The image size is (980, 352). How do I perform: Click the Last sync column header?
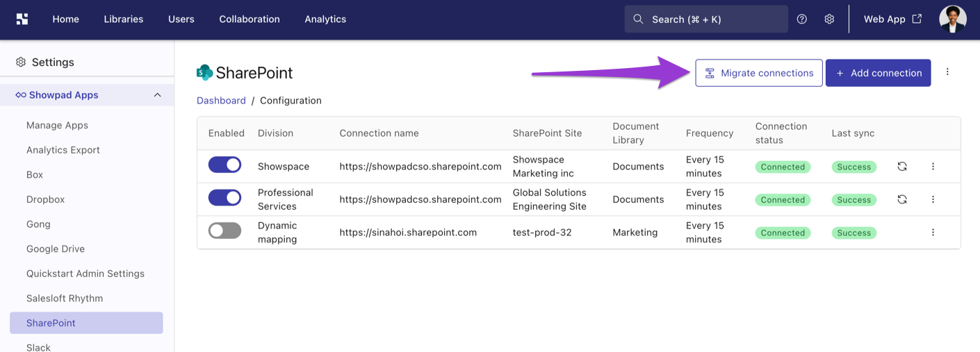853,133
